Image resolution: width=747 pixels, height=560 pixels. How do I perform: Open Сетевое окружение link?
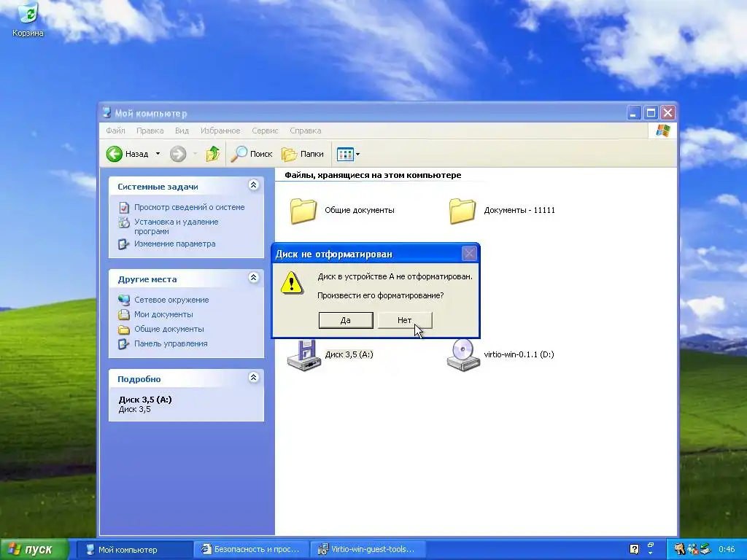coord(171,300)
